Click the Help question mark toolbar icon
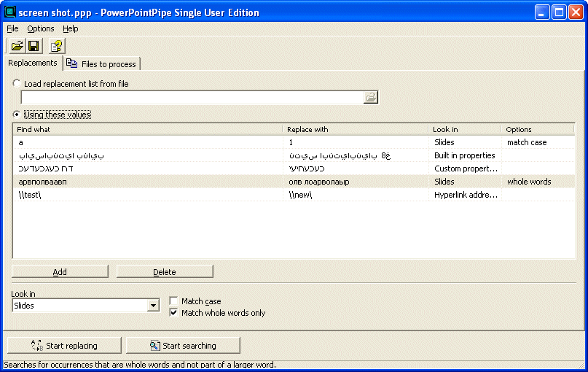588x372 pixels. tap(57, 46)
